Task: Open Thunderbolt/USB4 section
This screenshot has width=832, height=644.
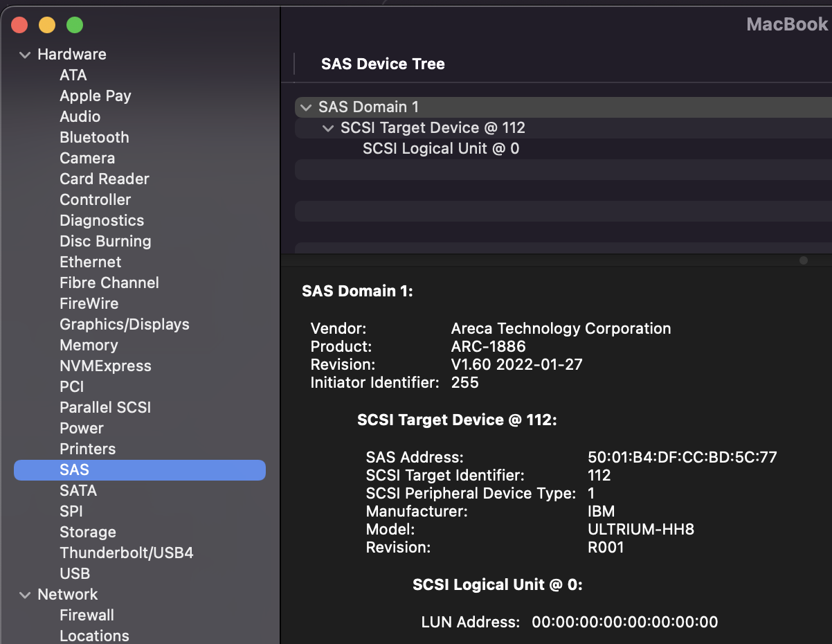Action: point(127,553)
